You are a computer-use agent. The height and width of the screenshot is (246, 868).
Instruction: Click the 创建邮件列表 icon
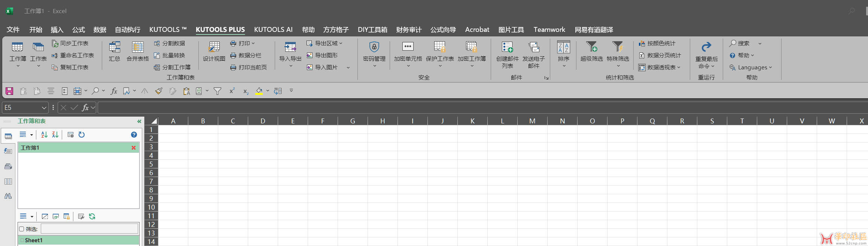pos(507,47)
